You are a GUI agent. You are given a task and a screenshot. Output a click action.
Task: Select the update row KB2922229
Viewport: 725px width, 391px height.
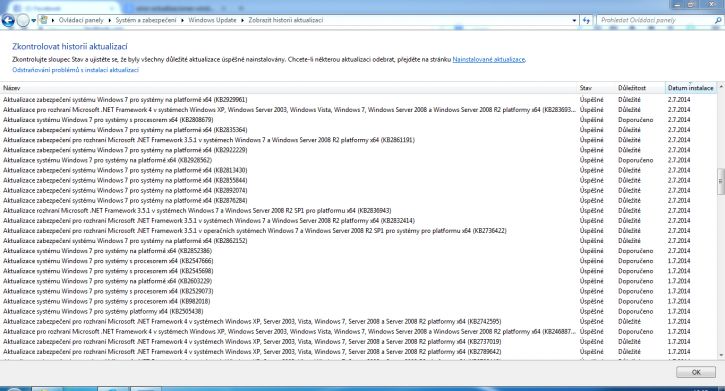point(358,150)
